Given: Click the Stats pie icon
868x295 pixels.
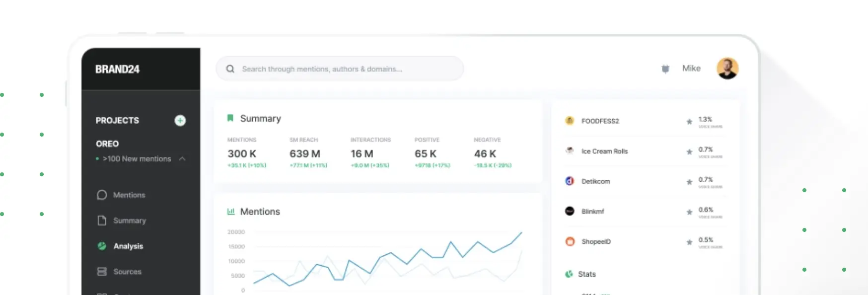Looking at the screenshot, I should (x=569, y=274).
